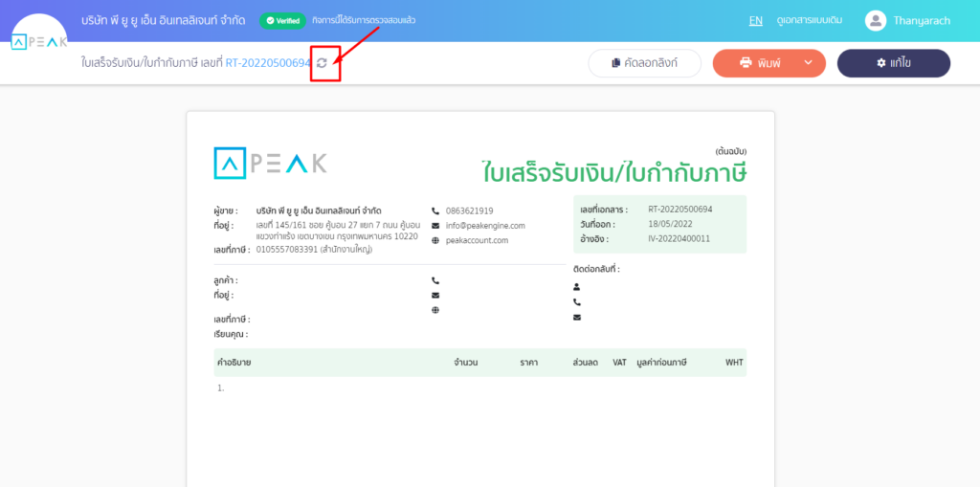Open the Thanyarach user menu
This screenshot has width=980, height=487.
922,21
